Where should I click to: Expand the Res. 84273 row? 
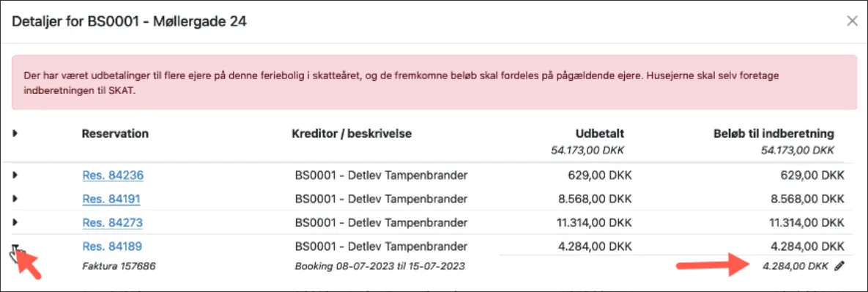point(15,222)
